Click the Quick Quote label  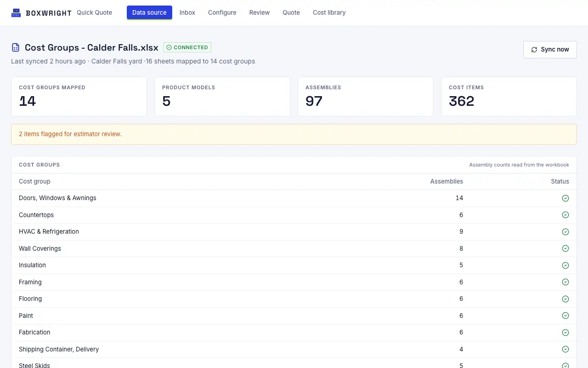[94, 12]
